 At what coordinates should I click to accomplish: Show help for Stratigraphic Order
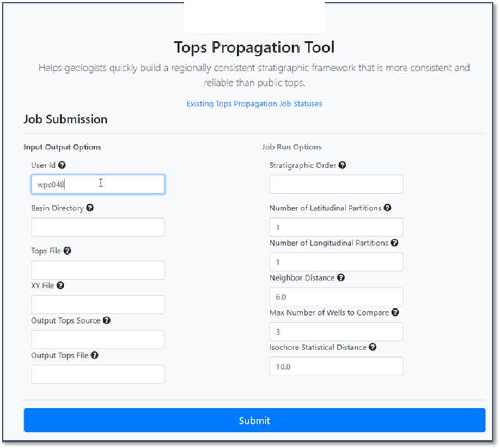[x=342, y=165]
